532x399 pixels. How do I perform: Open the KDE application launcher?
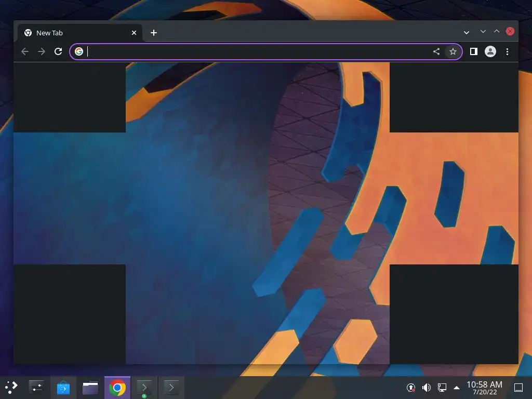(x=11, y=388)
